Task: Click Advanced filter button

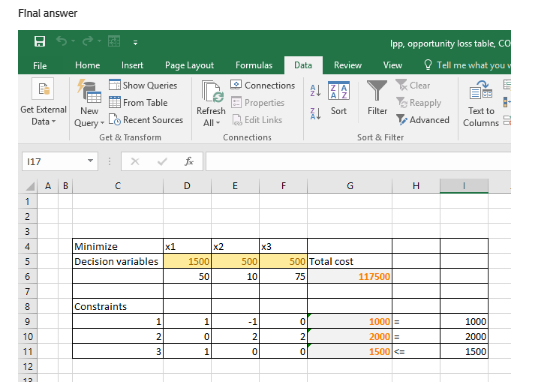Action: [423, 120]
